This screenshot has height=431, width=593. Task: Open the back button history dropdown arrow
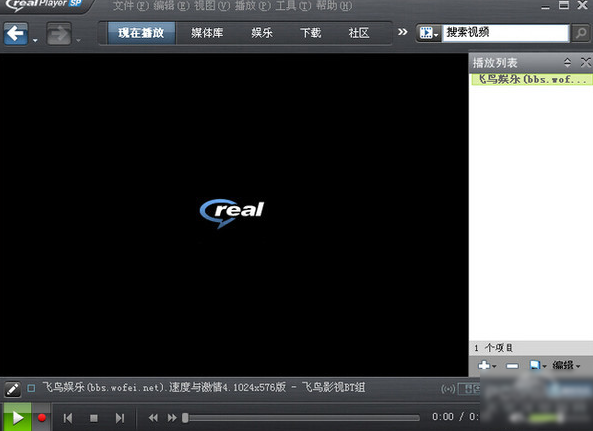click(x=35, y=40)
